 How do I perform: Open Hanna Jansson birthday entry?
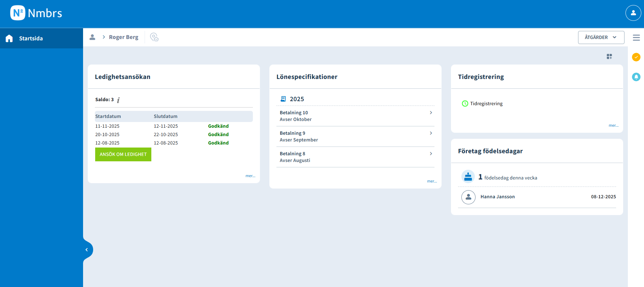497,197
